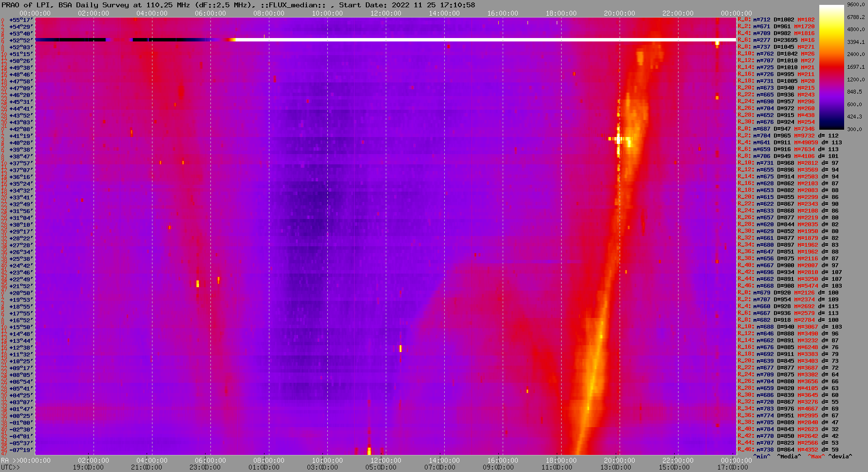Click the bright cross-shaped source near +40°28'
The height and width of the screenshot is (472, 868).
tap(619, 139)
